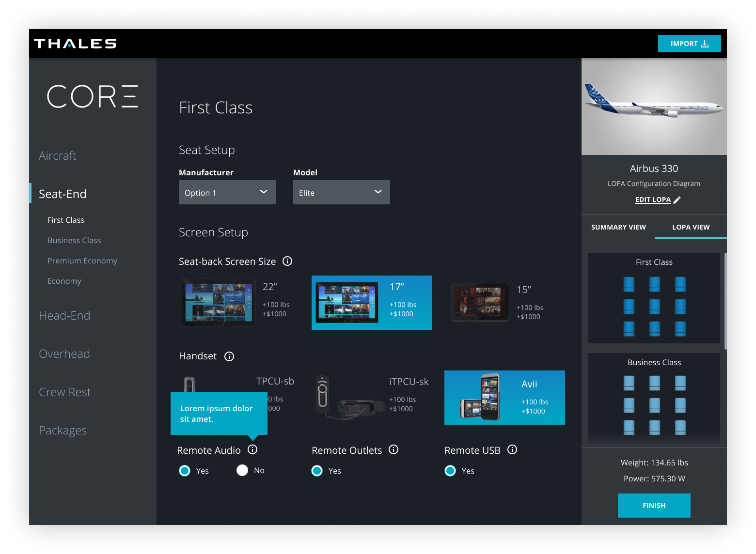
Task: Open Business Class in sidebar
Action: pyautogui.click(x=74, y=240)
